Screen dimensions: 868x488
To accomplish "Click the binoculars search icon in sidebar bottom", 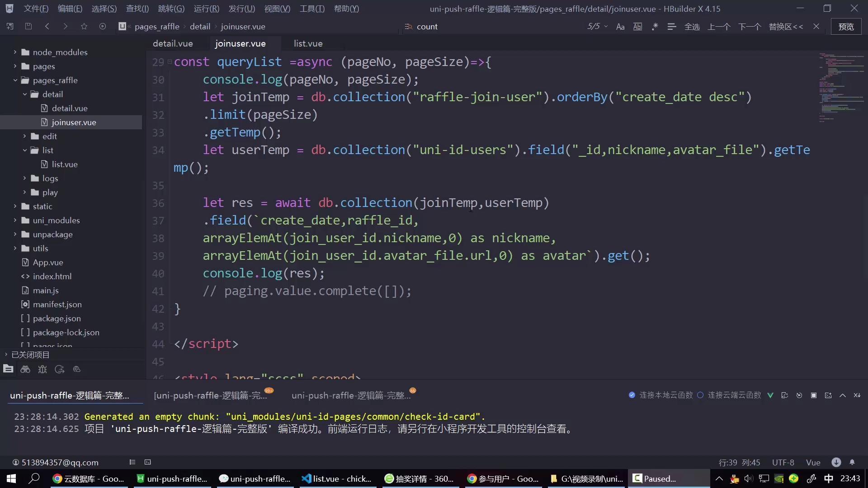I will click(25, 369).
